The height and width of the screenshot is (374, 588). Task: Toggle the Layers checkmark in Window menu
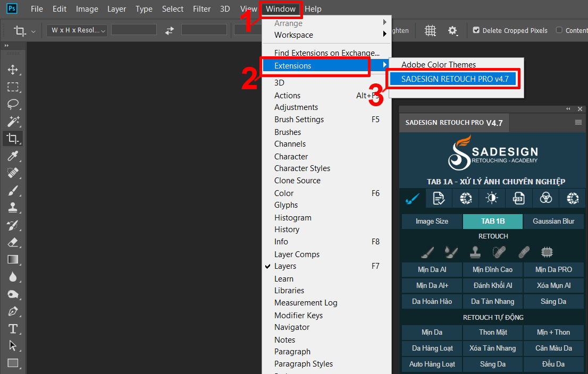click(x=268, y=266)
